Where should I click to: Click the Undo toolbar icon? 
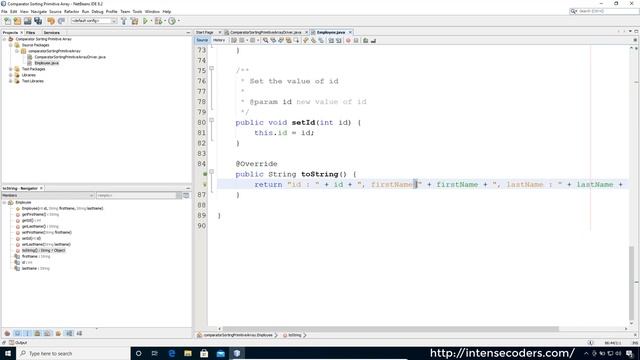(x=51, y=21)
